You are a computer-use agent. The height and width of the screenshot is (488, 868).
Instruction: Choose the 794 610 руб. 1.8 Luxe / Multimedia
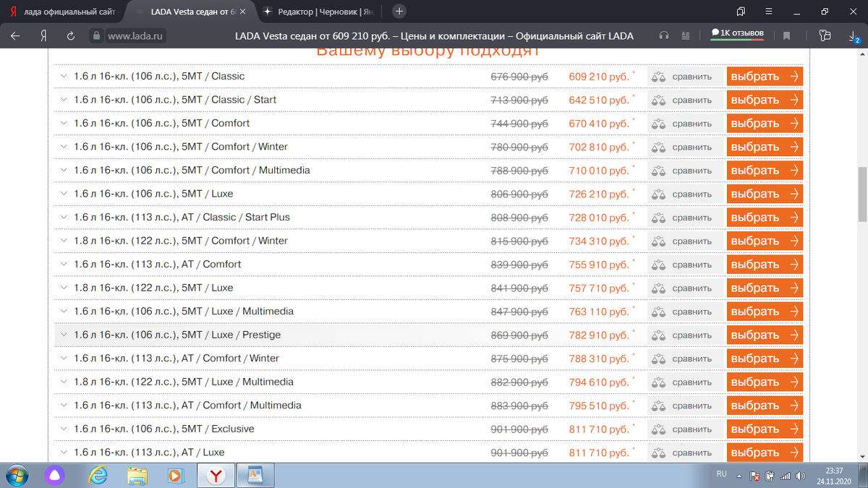(765, 382)
